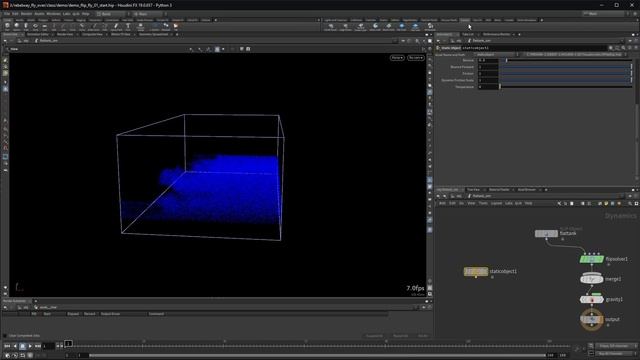Add a new shelf tab on left shelf
640x360 pixels.
tap(216, 20)
